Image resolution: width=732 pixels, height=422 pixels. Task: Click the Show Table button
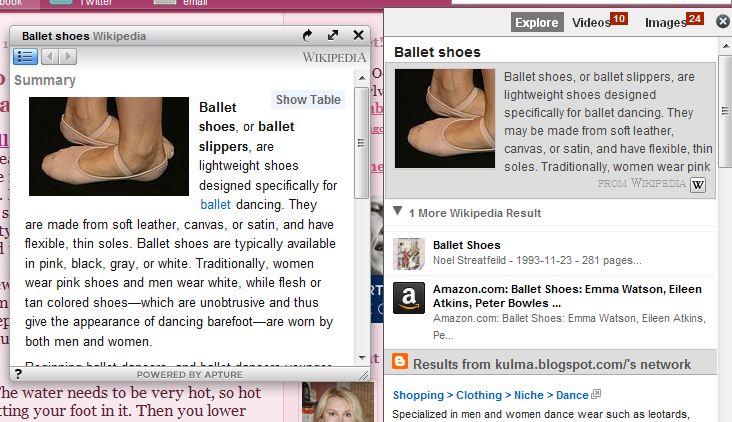click(x=308, y=99)
